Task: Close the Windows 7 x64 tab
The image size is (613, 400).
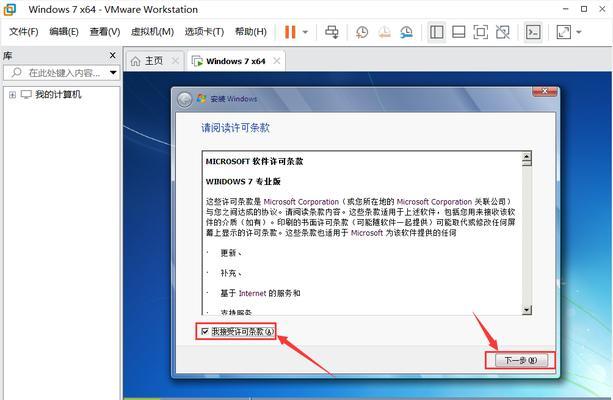Action: (x=277, y=61)
